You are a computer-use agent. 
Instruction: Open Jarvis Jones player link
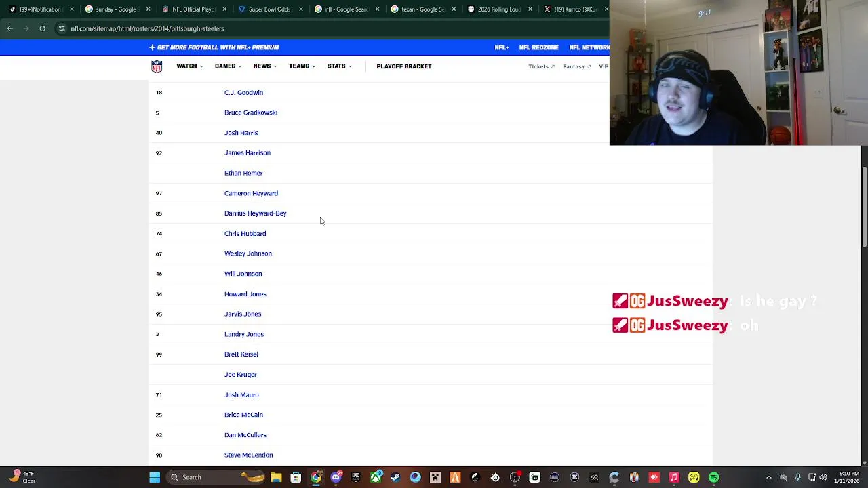tap(243, 314)
